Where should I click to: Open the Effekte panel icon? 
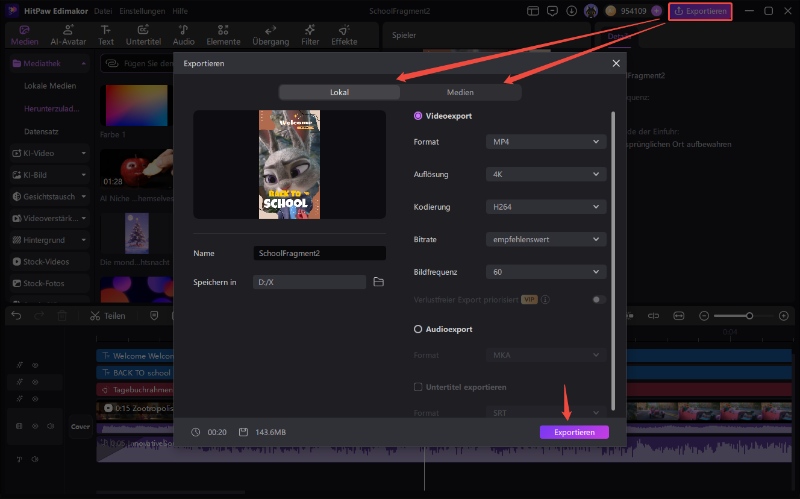(x=344, y=35)
